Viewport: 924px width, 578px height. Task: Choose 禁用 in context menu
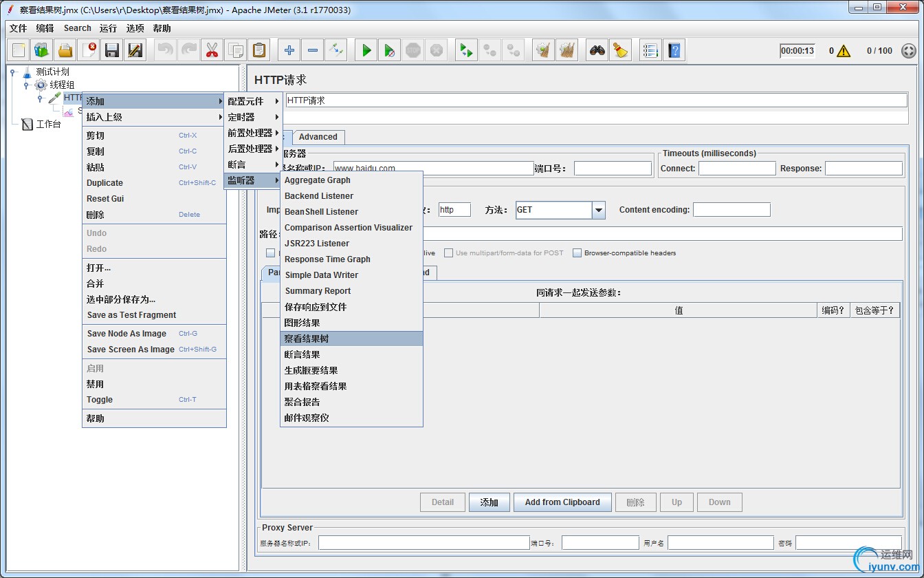point(154,384)
